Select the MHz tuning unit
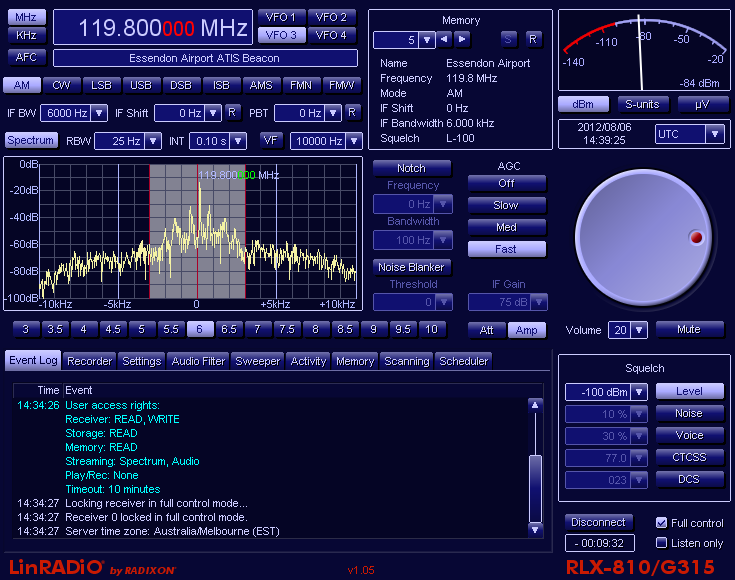Viewport: 735px width, 580px height. (26, 17)
